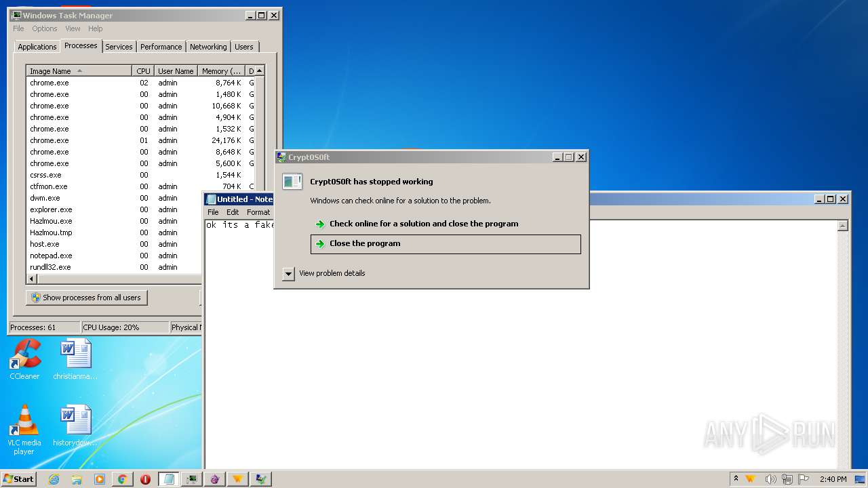The image size is (868, 488).
Task: Click the crashed program icon in dialog
Action: (292, 182)
